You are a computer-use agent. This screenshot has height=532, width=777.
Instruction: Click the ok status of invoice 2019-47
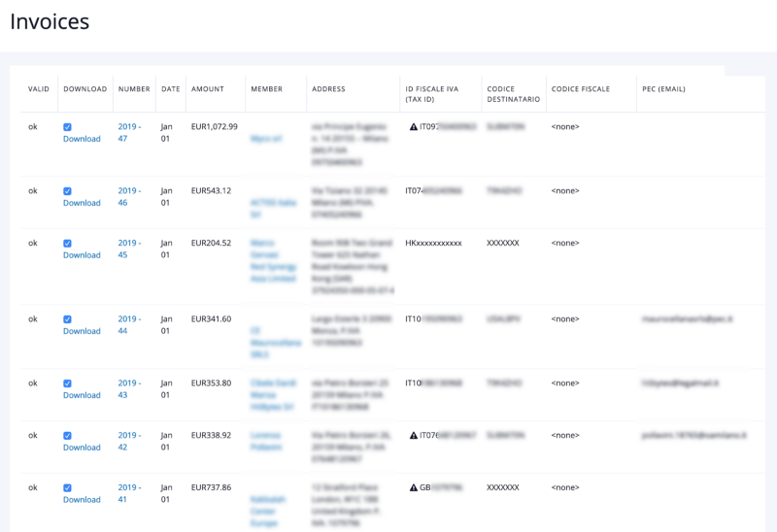pyautogui.click(x=33, y=127)
